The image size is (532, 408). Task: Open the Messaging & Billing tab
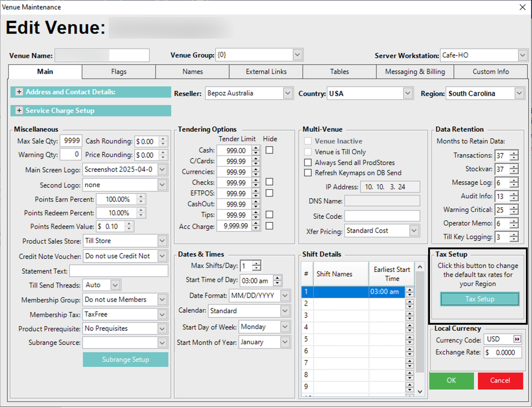coord(415,72)
